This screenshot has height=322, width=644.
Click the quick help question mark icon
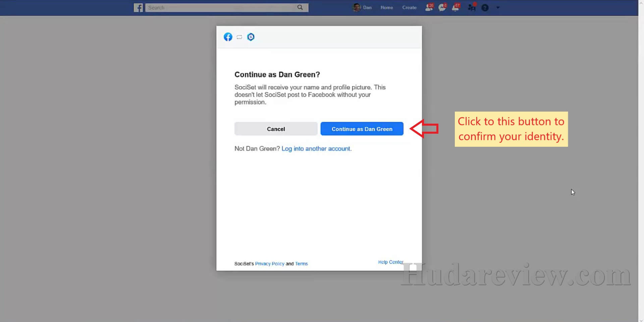pyautogui.click(x=485, y=8)
